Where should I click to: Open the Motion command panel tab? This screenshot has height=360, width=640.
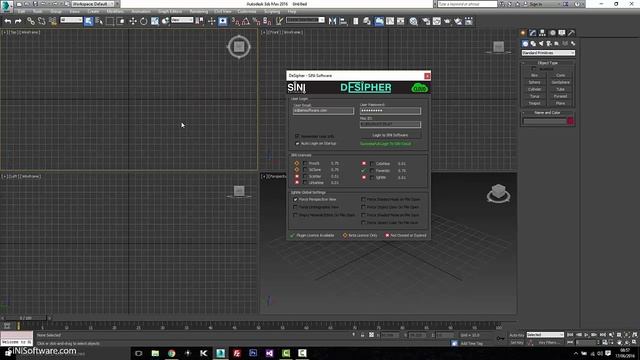tap(552, 33)
